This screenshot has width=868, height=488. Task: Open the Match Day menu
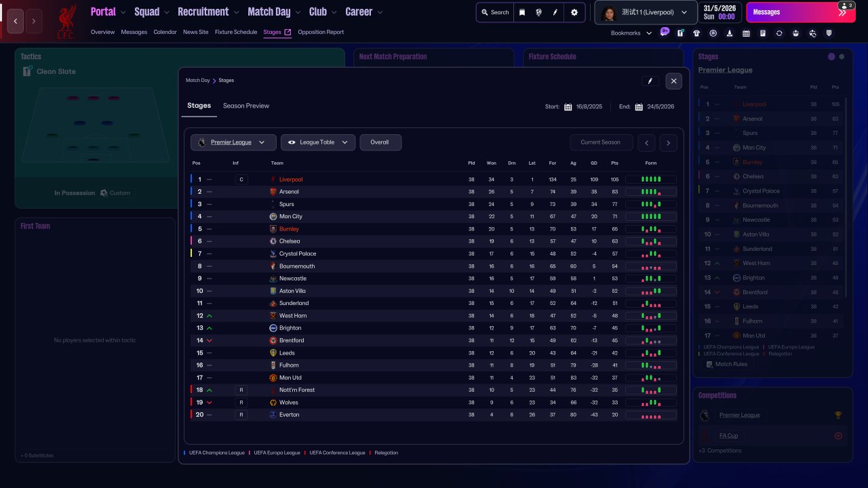pyautogui.click(x=275, y=12)
